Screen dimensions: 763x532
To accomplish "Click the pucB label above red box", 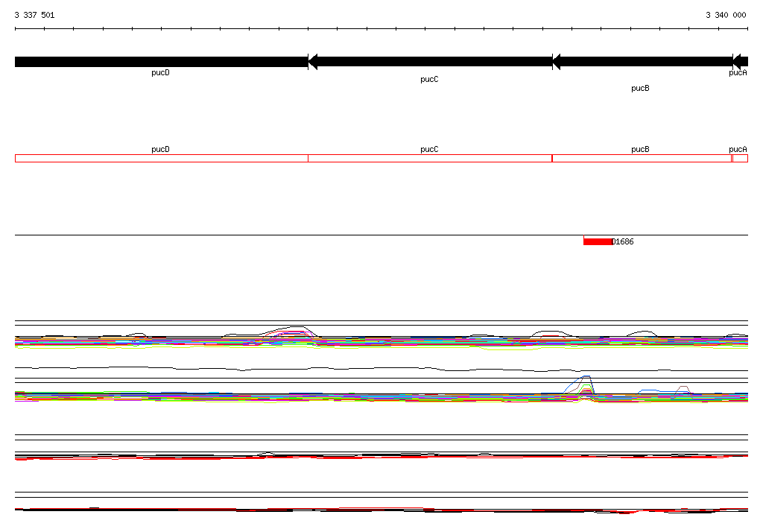I will coord(640,150).
